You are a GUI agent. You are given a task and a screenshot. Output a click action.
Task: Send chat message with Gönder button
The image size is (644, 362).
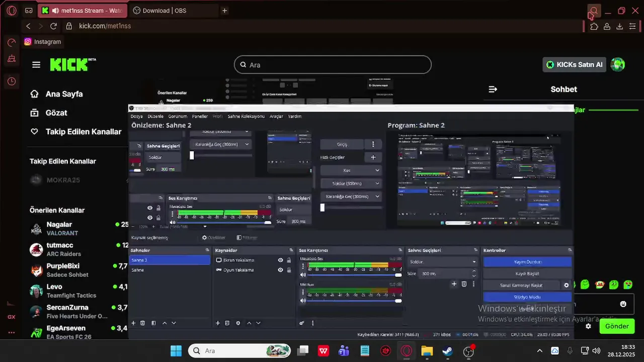(x=617, y=326)
